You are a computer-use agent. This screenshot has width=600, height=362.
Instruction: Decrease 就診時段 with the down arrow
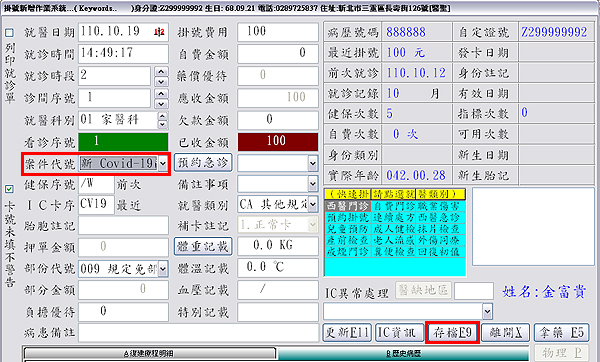tap(161, 82)
